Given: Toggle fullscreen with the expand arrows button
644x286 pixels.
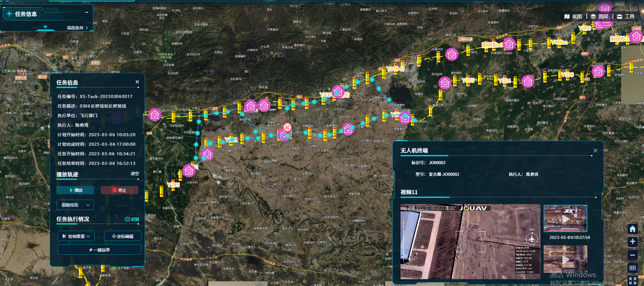Looking at the screenshot, I should click(632, 281).
